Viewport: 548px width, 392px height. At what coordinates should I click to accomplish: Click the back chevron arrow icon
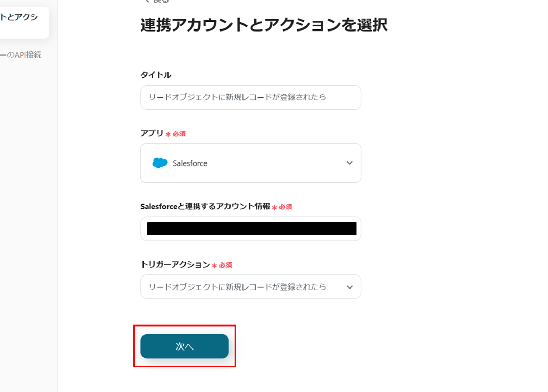(147, 1)
